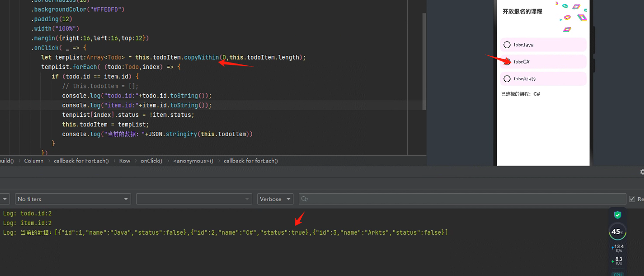
Task: Jump to build() breadcrumb
Action: pos(7,161)
